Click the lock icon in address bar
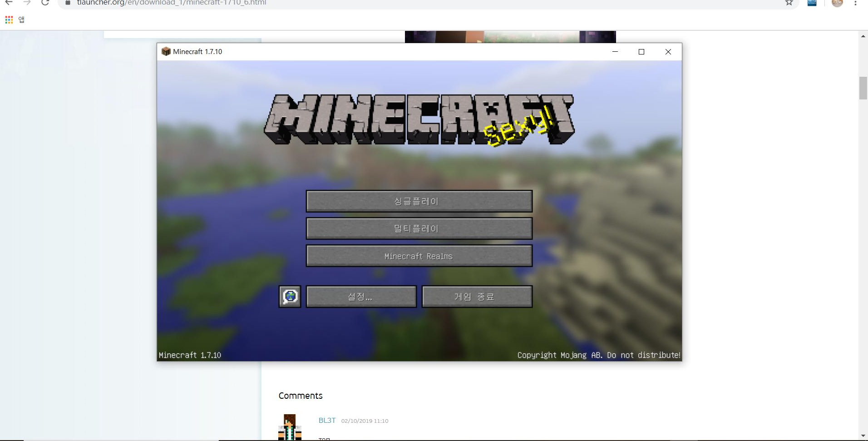This screenshot has height=441, width=868. click(x=68, y=3)
